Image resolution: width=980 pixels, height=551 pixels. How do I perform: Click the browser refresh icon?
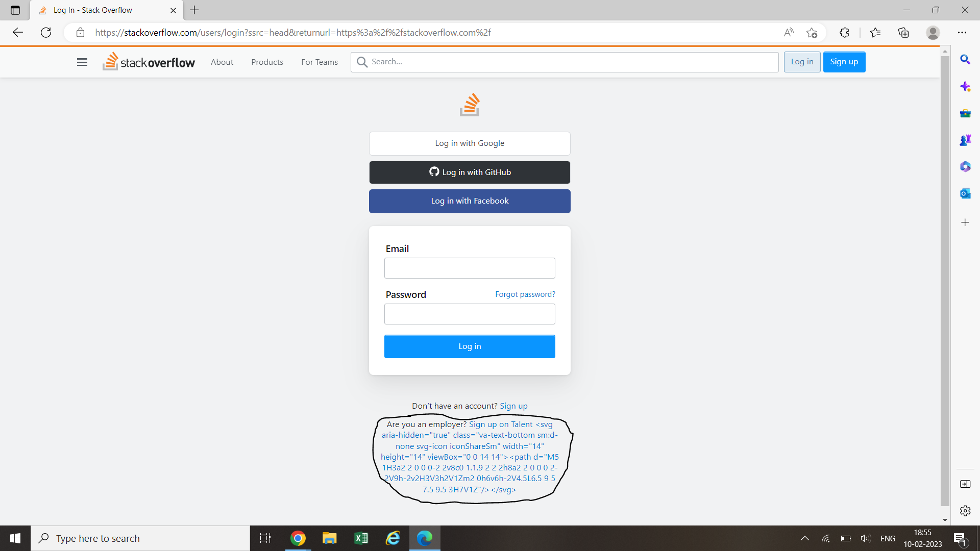[x=45, y=32]
